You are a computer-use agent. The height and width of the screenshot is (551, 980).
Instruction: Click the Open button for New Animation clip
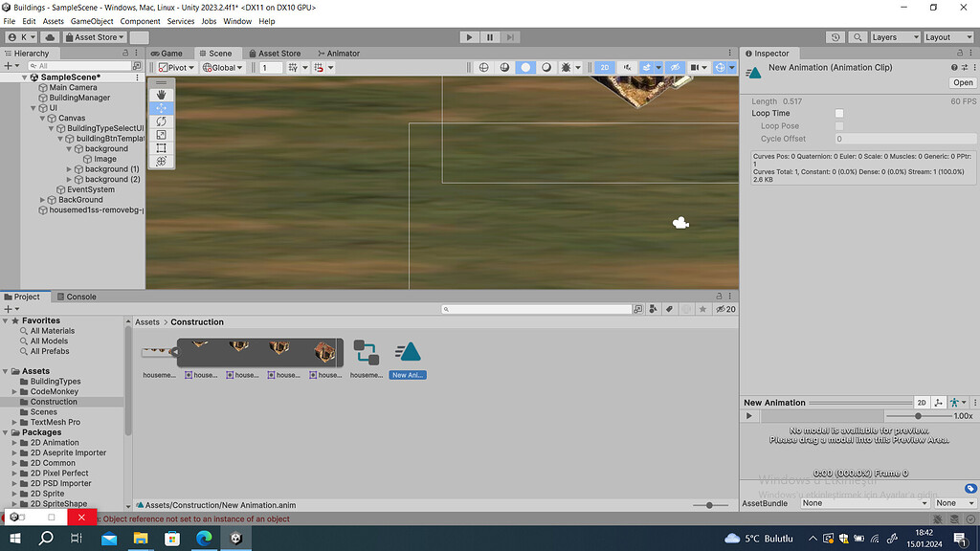pos(961,82)
